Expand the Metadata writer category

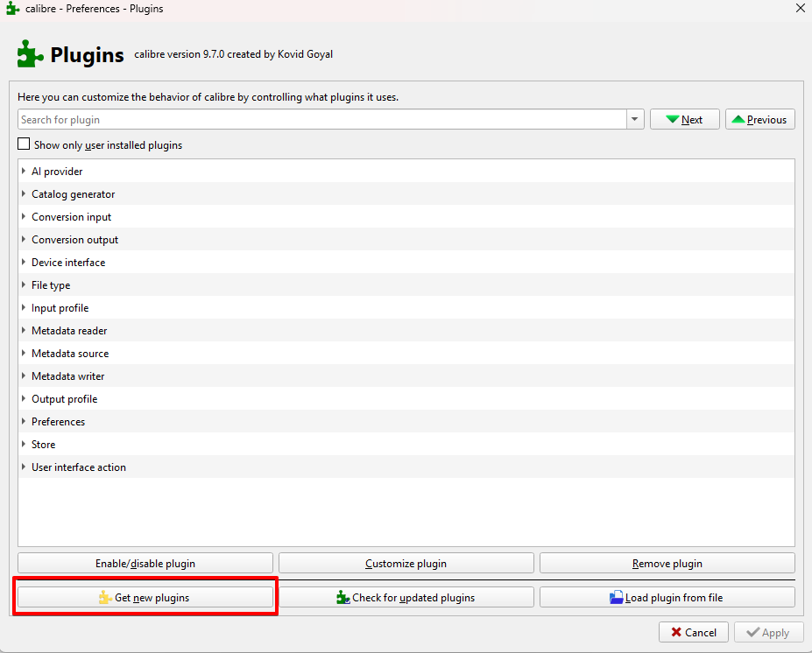pyautogui.click(x=24, y=376)
